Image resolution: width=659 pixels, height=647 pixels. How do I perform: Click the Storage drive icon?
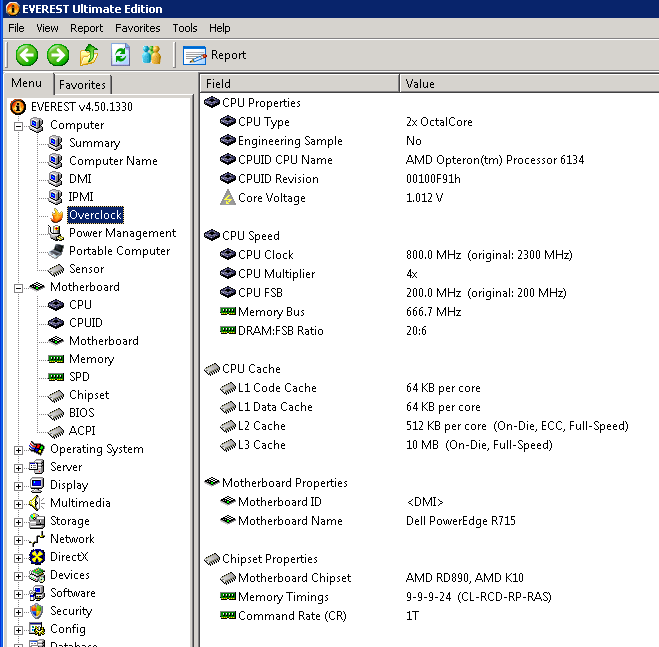pos(37,521)
